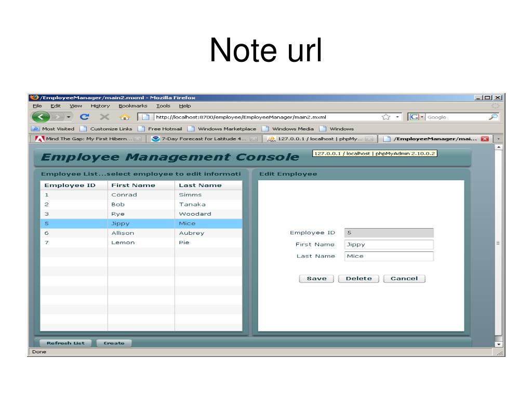Click the Mind The Gap tab's Adobe icon

click(x=39, y=139)
